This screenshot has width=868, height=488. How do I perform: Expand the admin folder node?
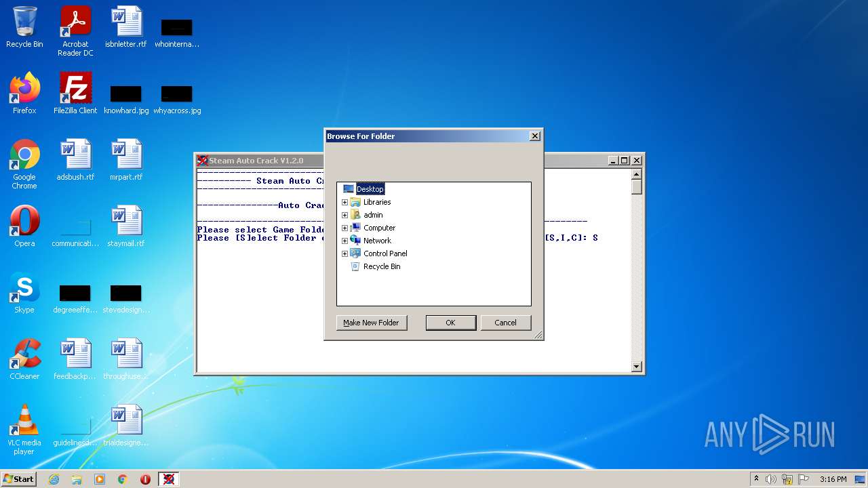(344, 215)
